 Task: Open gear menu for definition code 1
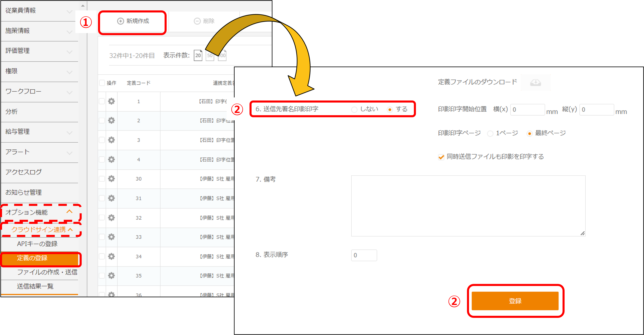(x=111, y=101)
